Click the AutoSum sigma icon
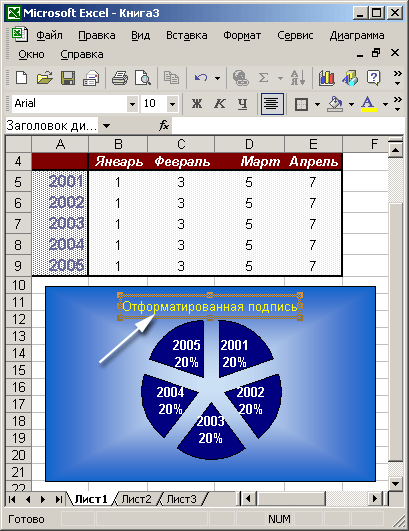 pyautogui.click(x=263, y=78)
